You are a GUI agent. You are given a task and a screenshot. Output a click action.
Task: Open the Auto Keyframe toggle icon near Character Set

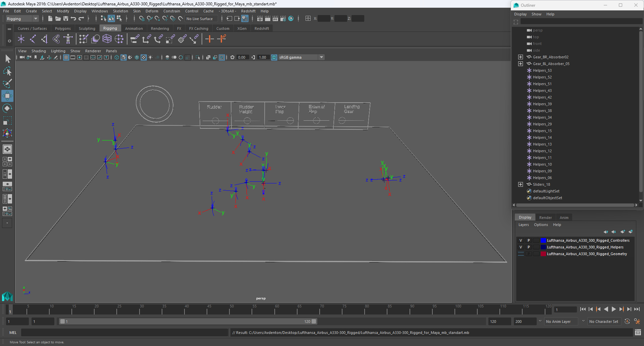click(627, 322)
